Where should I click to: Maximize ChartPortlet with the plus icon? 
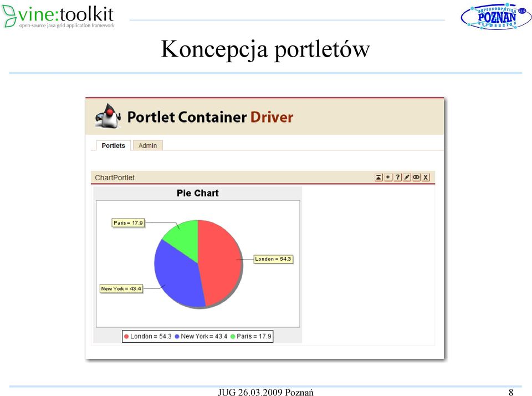388,177
